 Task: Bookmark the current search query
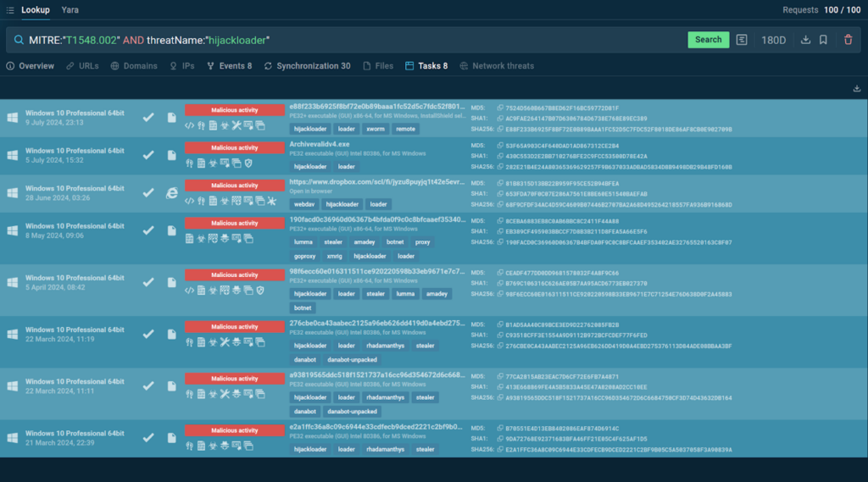823,40
